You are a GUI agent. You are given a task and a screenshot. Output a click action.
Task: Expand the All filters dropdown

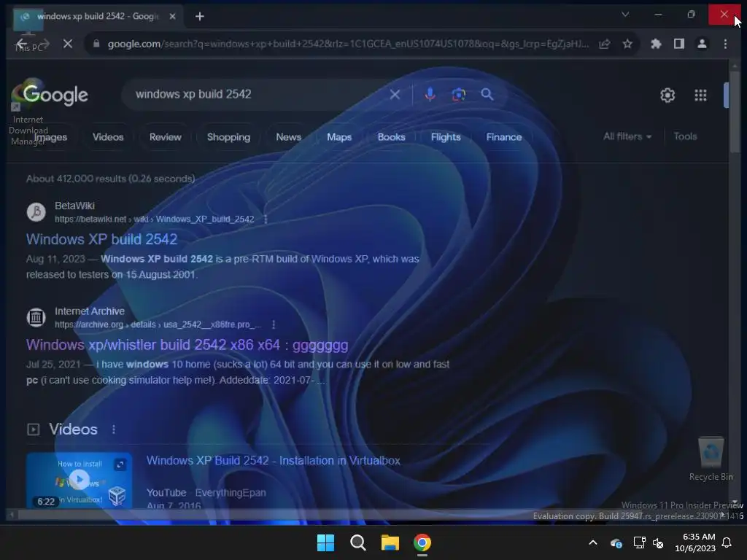[627, 136]
